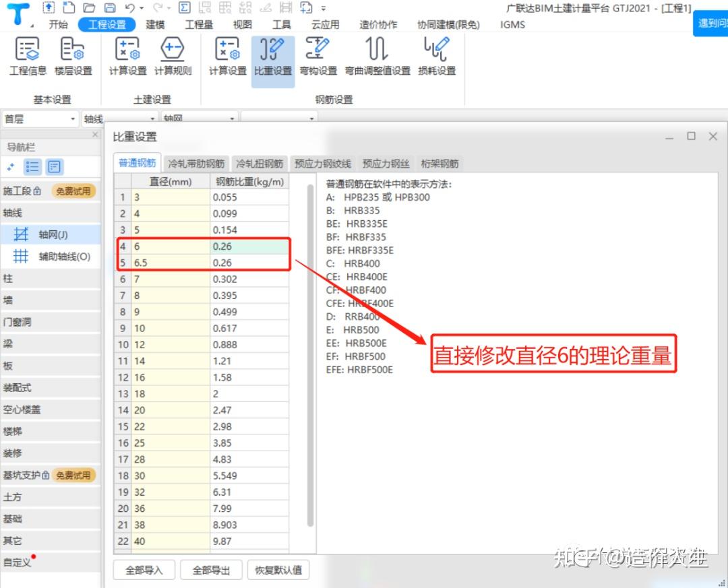728x588 pixels.
Task: Click 恢复默认值 button
Action: pyautogui.click(x=278, y=570)
